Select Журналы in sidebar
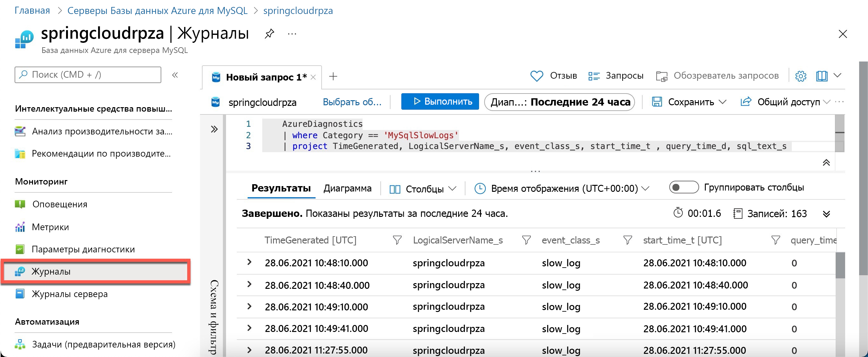 95,271
